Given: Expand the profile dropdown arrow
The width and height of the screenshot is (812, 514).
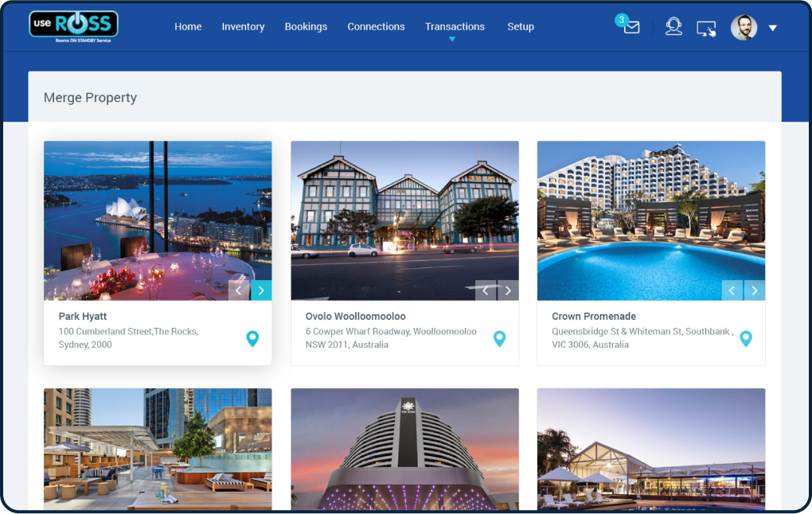Looking at the screenshot, I should coord(773,28).
